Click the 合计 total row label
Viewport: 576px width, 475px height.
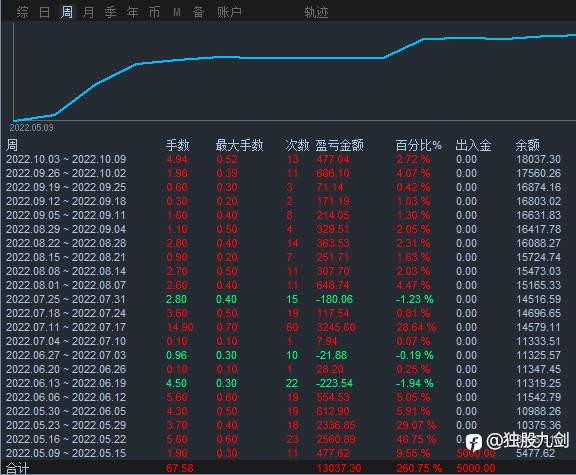click(17, 468)
